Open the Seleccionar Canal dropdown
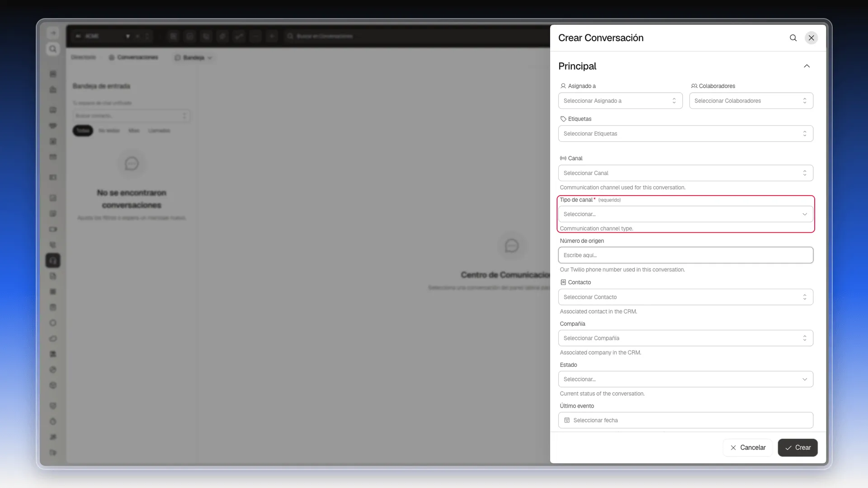Screen dimensions: 868x488 click(685, 173)
